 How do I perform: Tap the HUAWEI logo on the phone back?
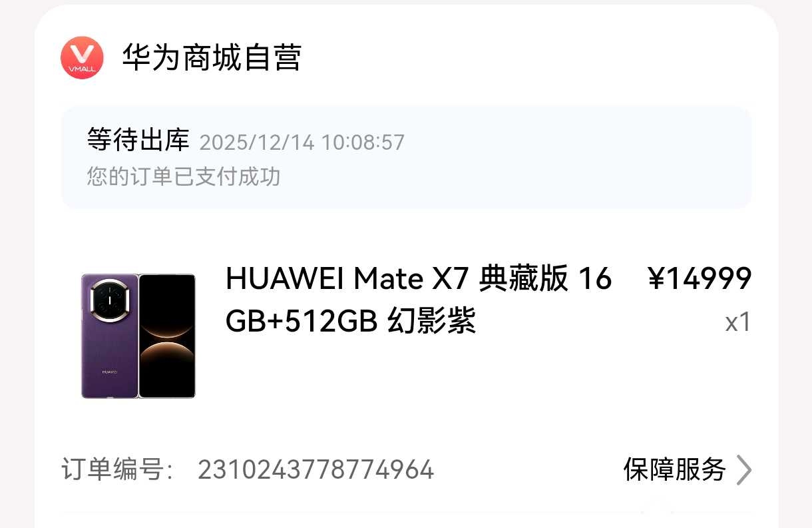[x=110, y=372]
